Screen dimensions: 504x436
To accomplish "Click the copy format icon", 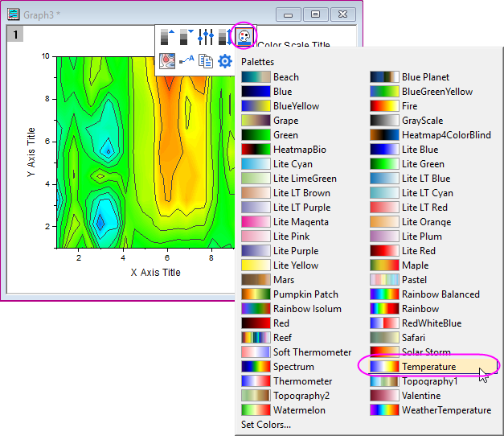I will [x=206, y=60].
